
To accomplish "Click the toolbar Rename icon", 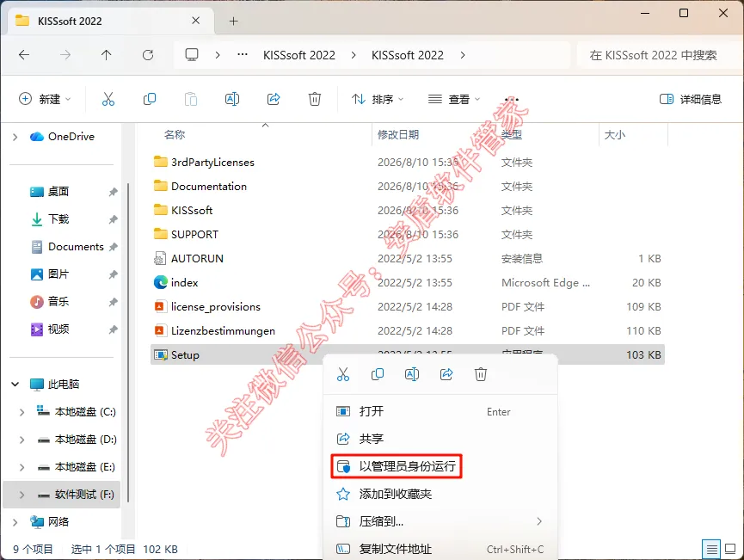I will tap(232, 99).
